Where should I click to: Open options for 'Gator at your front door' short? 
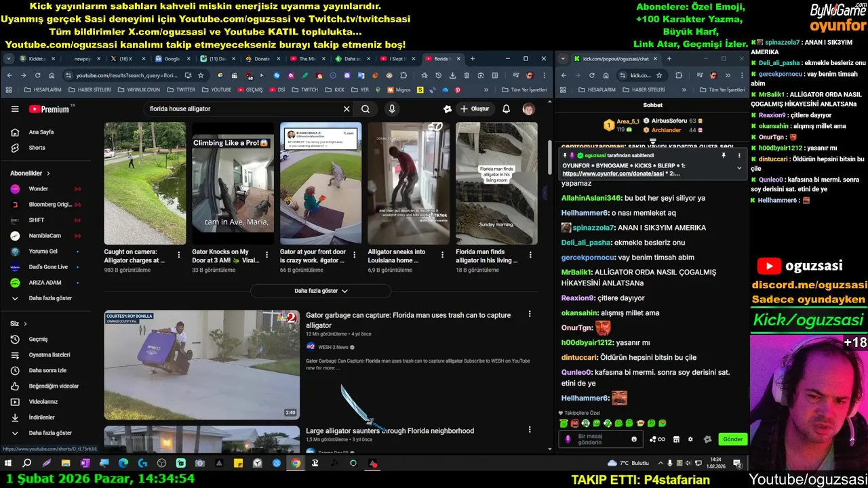pos(355,255)
